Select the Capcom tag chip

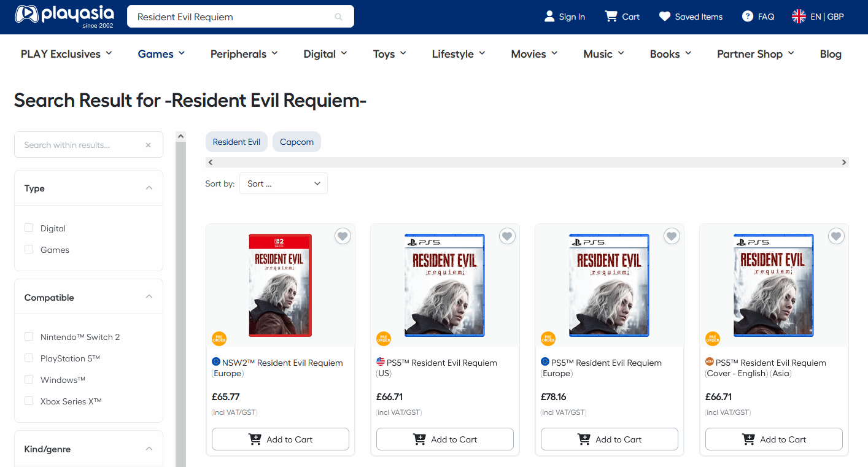pyautogui.click(x=296, y=142)
